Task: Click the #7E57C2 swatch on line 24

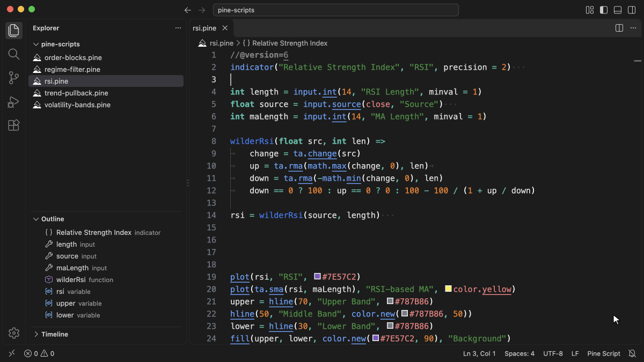Action: [x=376, y=338]
